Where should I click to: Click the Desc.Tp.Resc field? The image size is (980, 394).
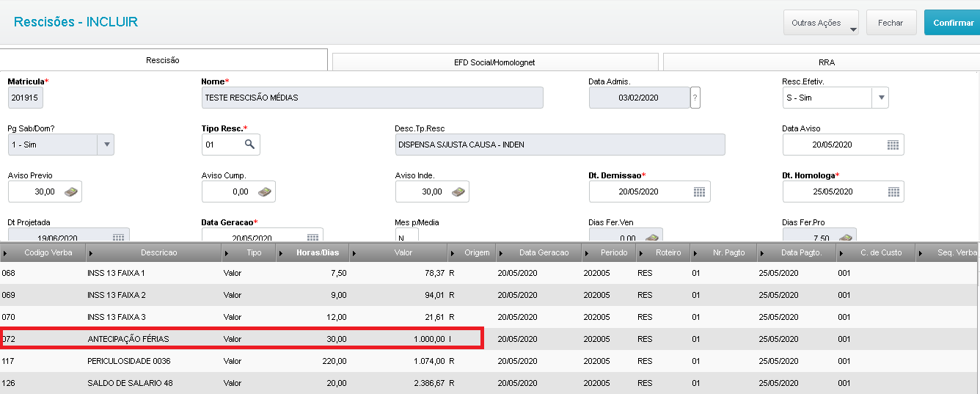click(560, 145)
